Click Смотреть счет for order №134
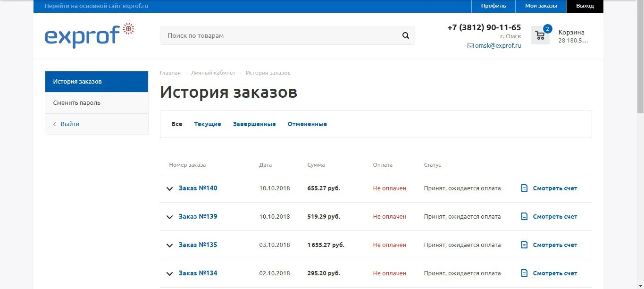Image resolution: width=644 pixels, height=289 pixels. coord(555,273)
